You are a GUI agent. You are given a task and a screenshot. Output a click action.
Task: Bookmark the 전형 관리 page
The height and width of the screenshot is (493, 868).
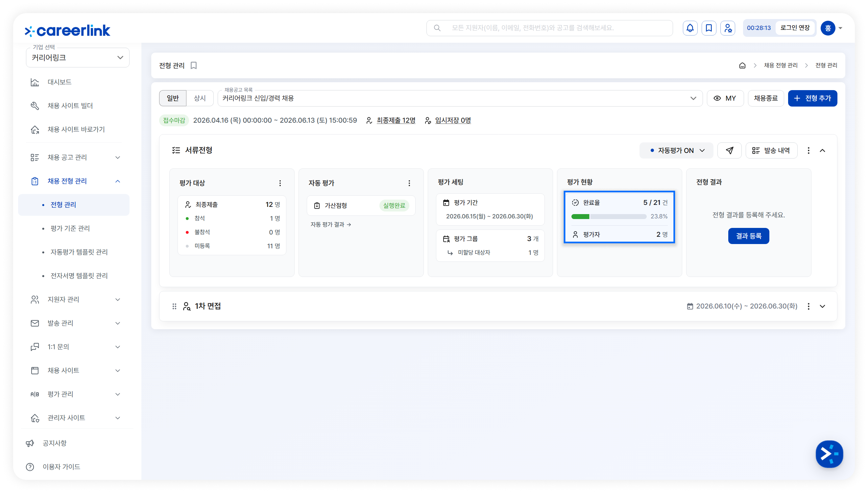coord(194,65)
